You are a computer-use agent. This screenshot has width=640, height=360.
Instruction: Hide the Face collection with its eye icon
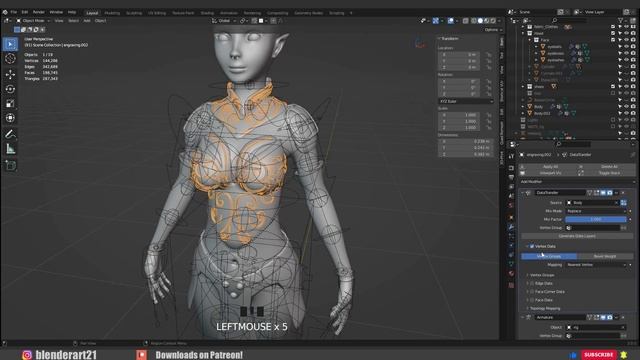click(x=626, y=40)
